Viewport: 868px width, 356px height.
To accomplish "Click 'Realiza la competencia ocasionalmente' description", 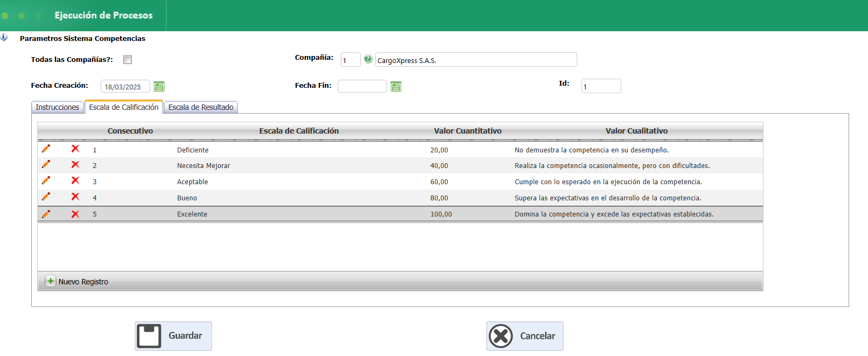I will point(612,166).
